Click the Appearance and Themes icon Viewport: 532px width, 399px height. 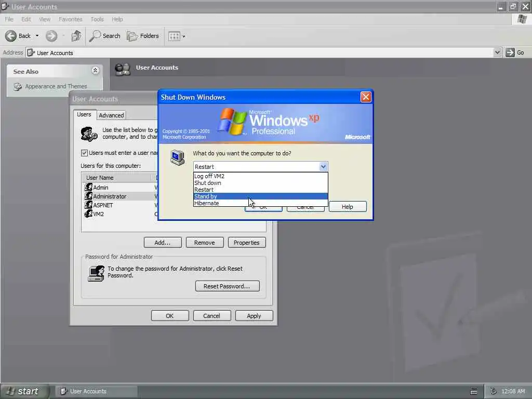18,87
